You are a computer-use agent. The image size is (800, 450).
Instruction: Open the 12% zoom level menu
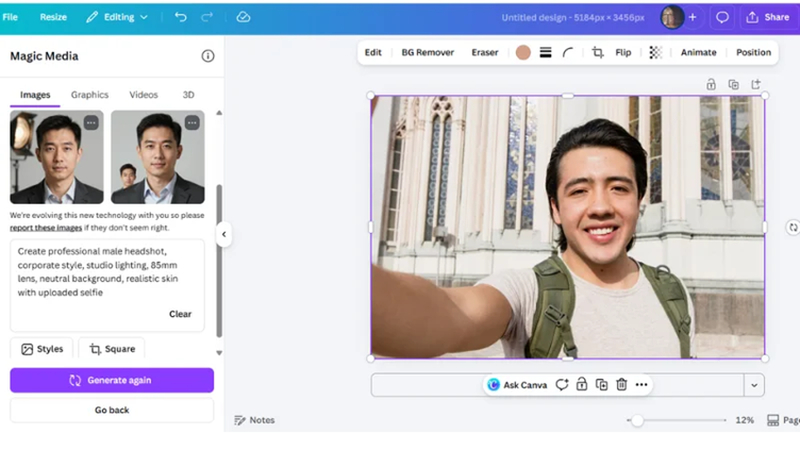744,420
